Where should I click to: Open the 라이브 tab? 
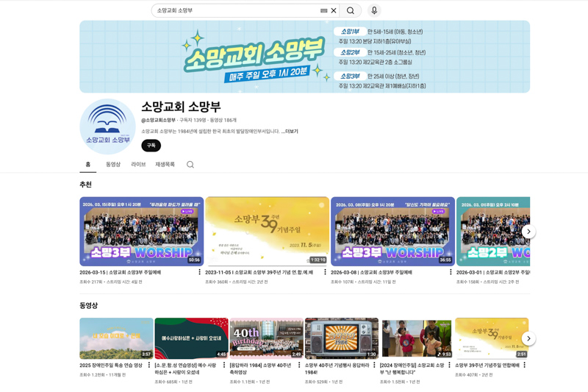point(138,165)
